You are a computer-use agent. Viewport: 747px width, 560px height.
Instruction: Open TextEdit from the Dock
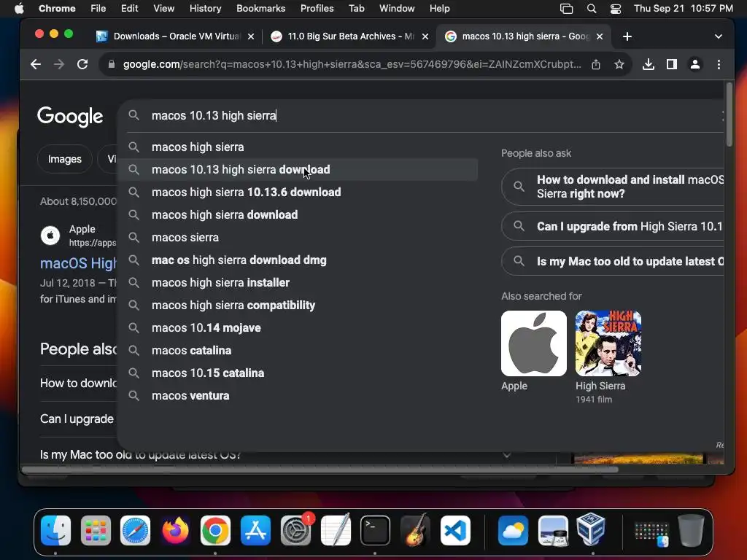coord(336,530)
